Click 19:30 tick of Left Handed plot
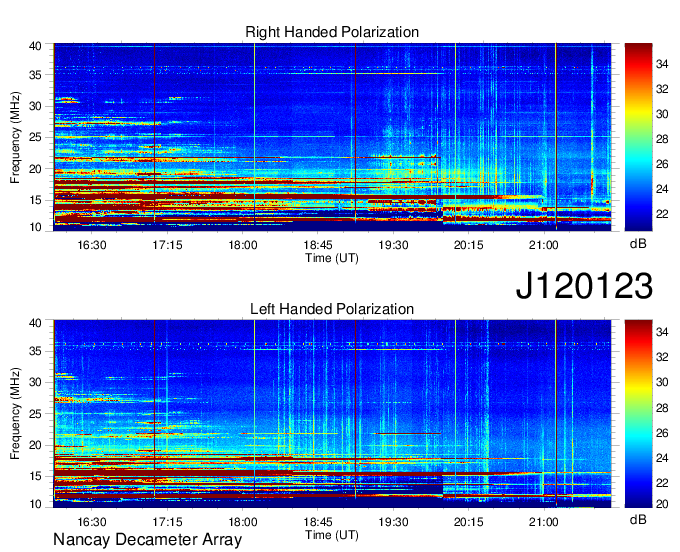The height and width of the screenshot is (552, 680). coord(393,522)
